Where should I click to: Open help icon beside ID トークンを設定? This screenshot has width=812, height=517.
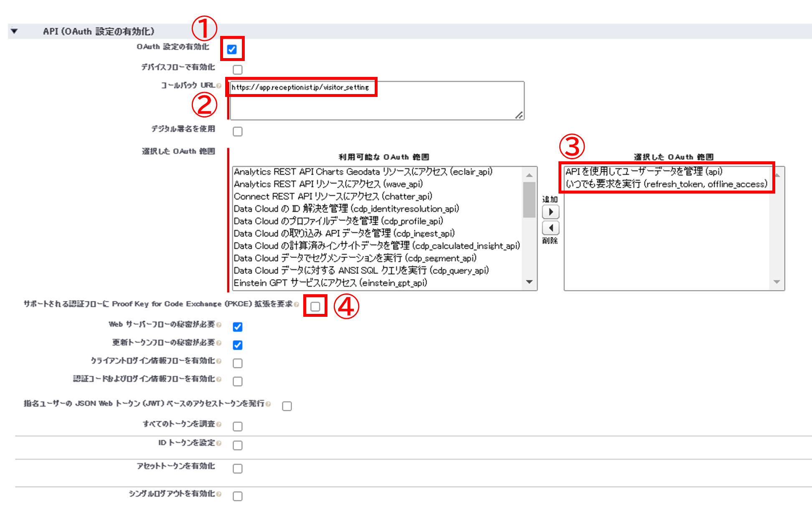(219, 443)
